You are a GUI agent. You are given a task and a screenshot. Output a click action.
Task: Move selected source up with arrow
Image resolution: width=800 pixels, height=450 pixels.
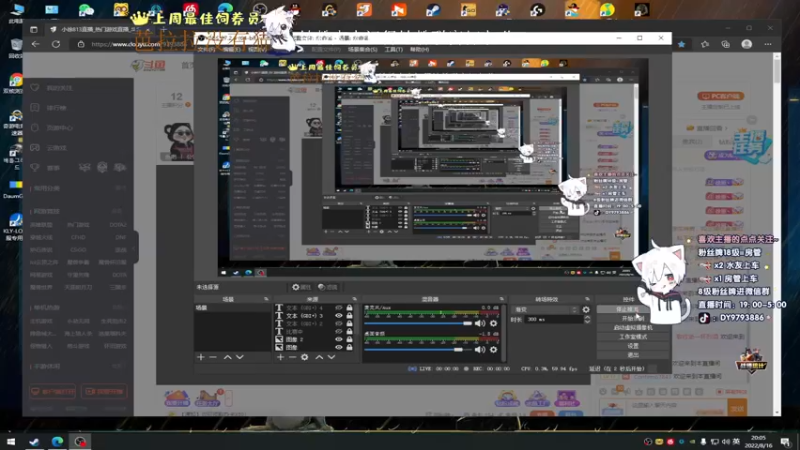click(x=319, y=357)
